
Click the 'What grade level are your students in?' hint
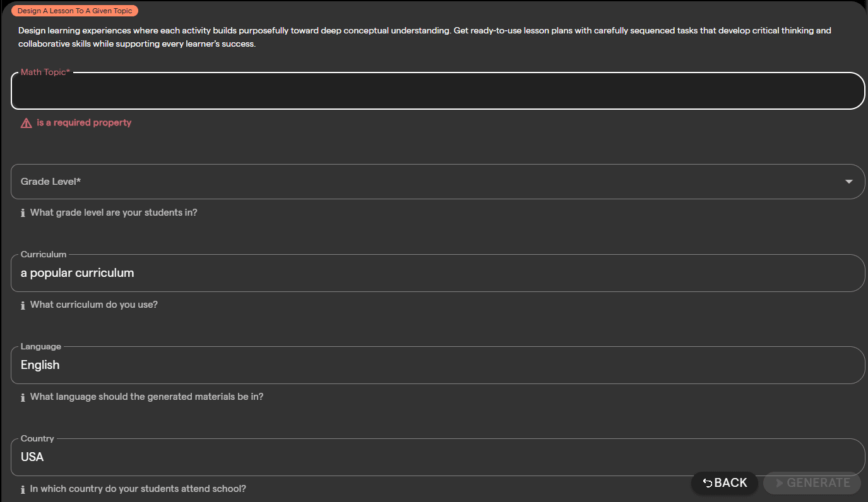coord(114,213)
